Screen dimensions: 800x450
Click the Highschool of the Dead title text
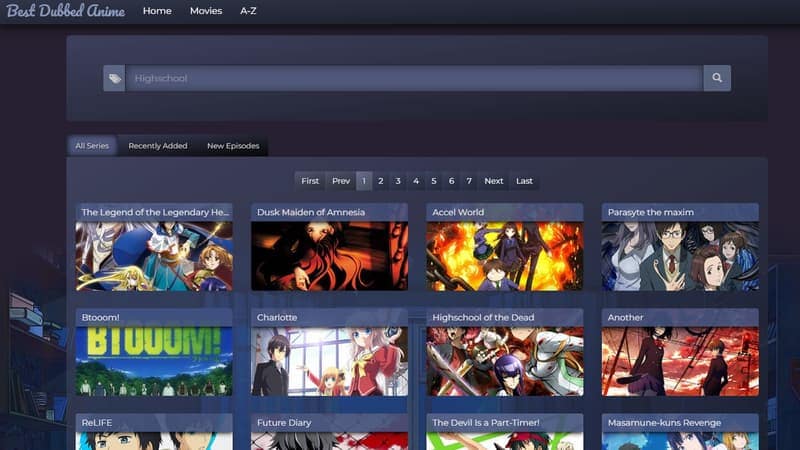point(483,317)
